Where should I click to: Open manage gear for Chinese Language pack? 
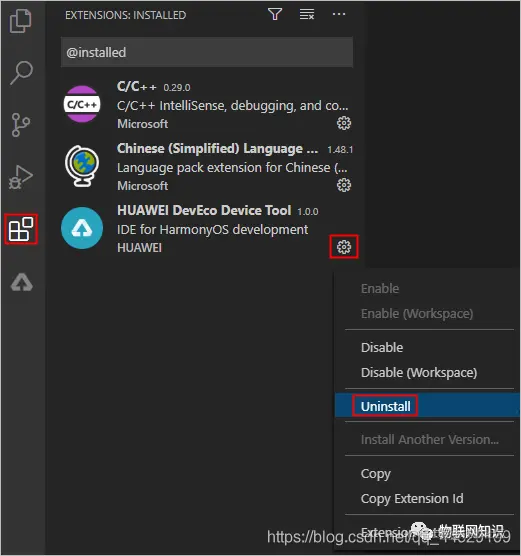click(x=344, y=185)
